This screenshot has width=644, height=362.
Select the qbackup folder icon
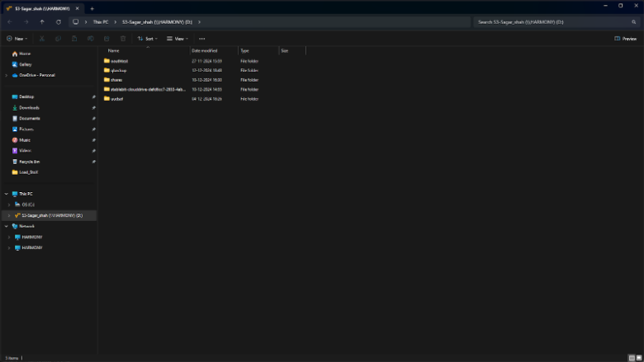tap(107, 70)
